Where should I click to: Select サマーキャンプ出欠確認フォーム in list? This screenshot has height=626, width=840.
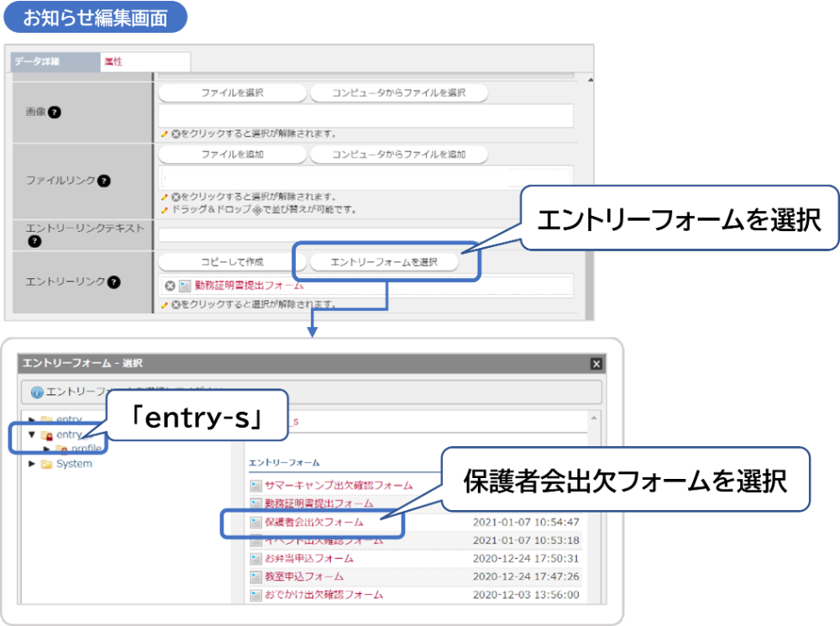click(338, 486)
